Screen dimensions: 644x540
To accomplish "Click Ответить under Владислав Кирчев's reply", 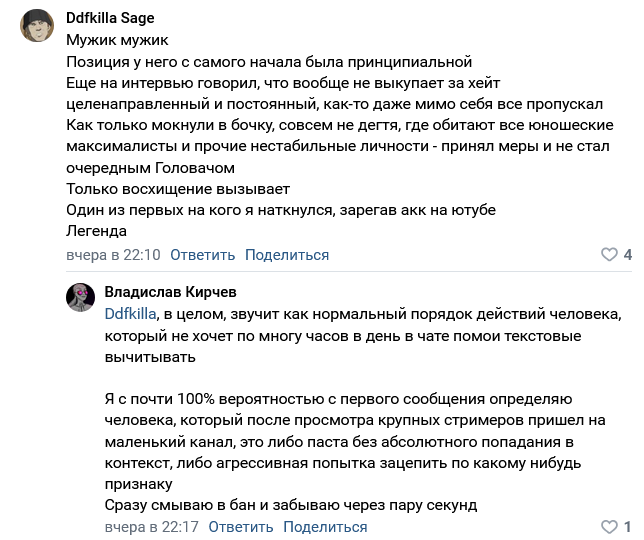I will 240,527.
